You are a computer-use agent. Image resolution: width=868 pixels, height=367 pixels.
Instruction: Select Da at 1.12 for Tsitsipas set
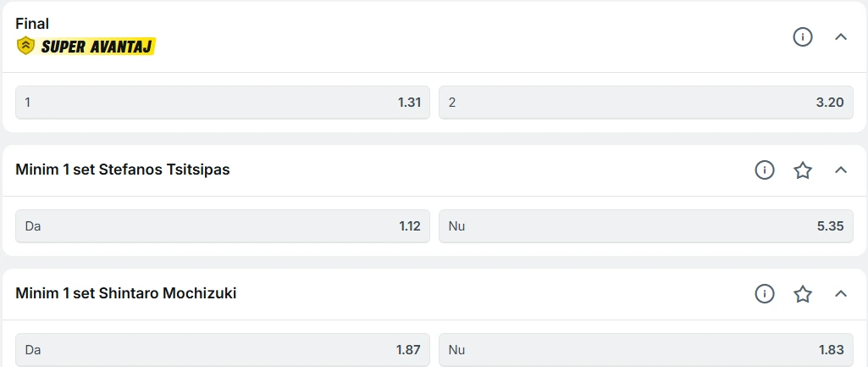[x=223, y=226]
